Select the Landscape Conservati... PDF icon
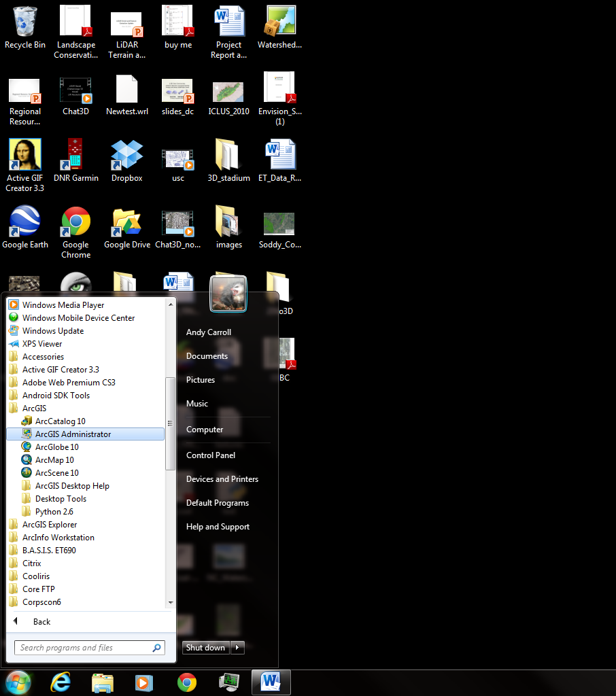The image size is (616, 696). coord(76,32)
